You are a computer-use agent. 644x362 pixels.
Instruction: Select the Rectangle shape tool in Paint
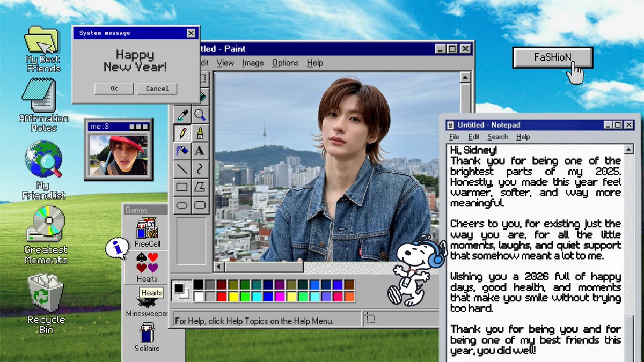[182, 187]
